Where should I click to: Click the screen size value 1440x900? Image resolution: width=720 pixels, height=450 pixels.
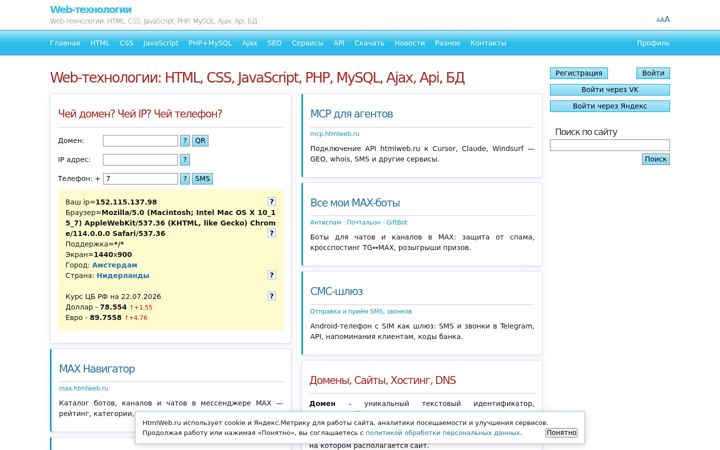tap(112, 254)
